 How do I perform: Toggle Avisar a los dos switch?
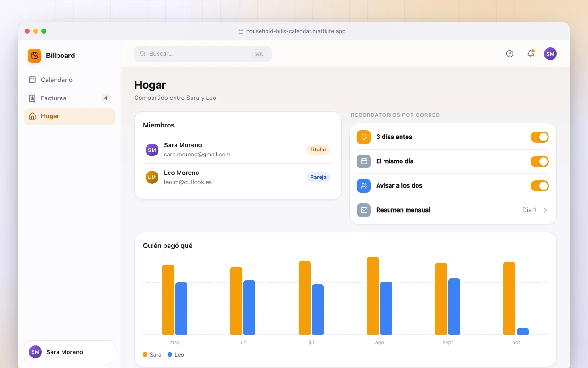540,186
